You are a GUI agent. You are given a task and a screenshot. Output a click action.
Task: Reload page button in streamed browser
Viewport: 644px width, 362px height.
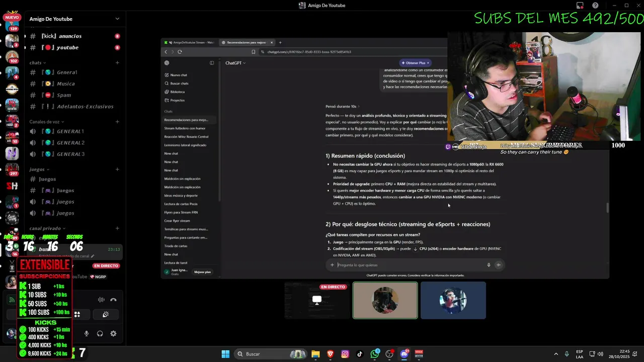point(180,52)
